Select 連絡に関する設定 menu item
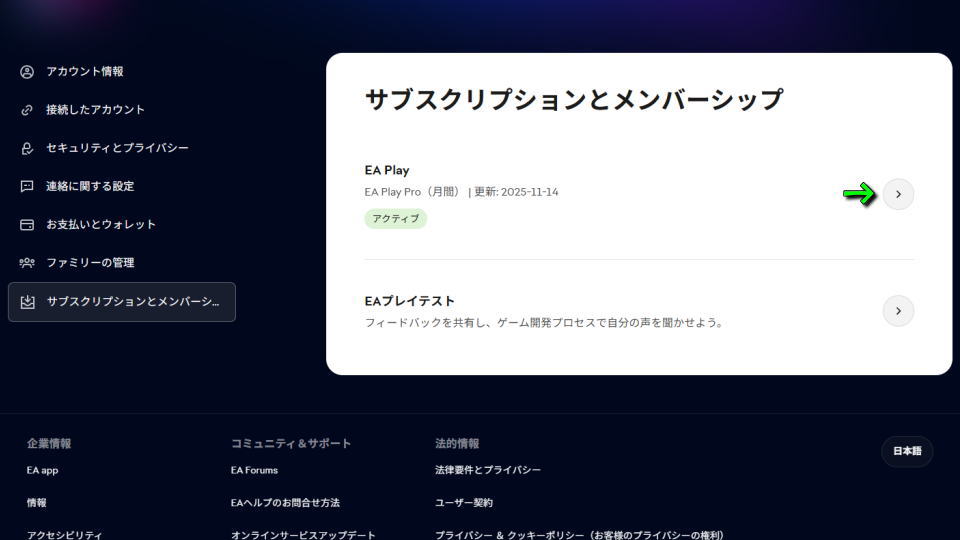 [x=90, y=186]
